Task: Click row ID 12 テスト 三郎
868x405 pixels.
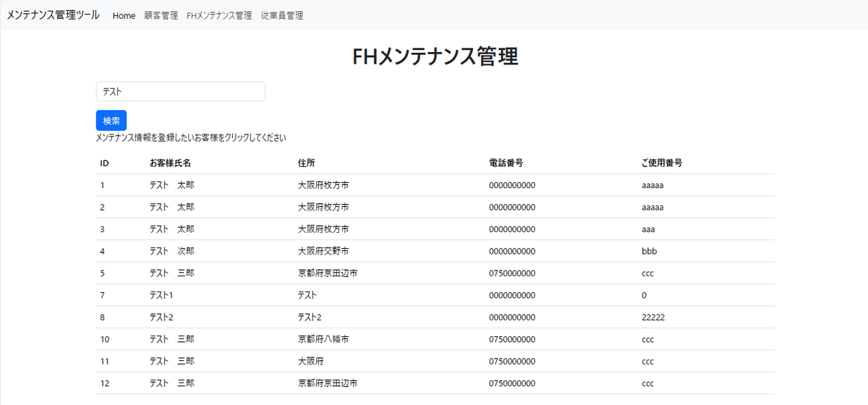Action: click(x=435, y=383)
